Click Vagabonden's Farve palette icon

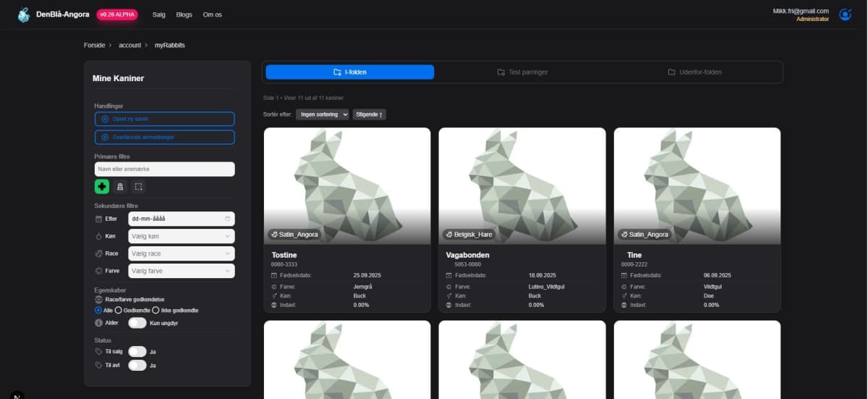pyautogui.click(x=450, y=287)
